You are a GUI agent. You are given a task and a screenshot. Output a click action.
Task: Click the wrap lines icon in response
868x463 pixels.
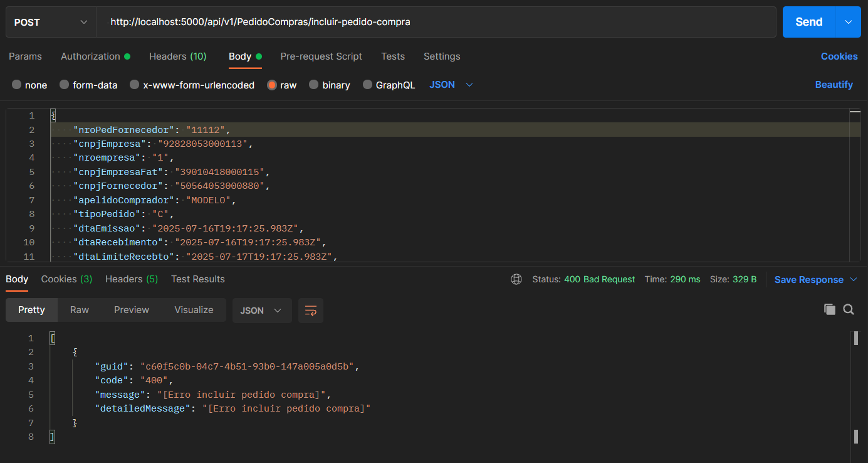[x=310, y=311]
